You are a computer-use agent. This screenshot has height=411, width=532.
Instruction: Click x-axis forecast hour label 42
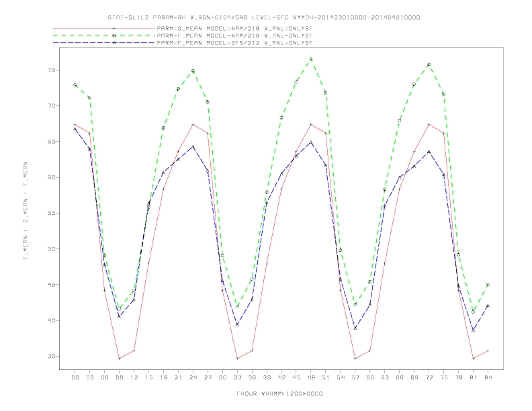coord(281,377)
